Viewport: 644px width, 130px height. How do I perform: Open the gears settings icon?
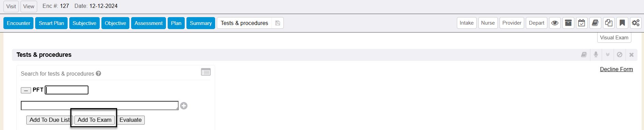pyautogui.click(x=635, y=23)
